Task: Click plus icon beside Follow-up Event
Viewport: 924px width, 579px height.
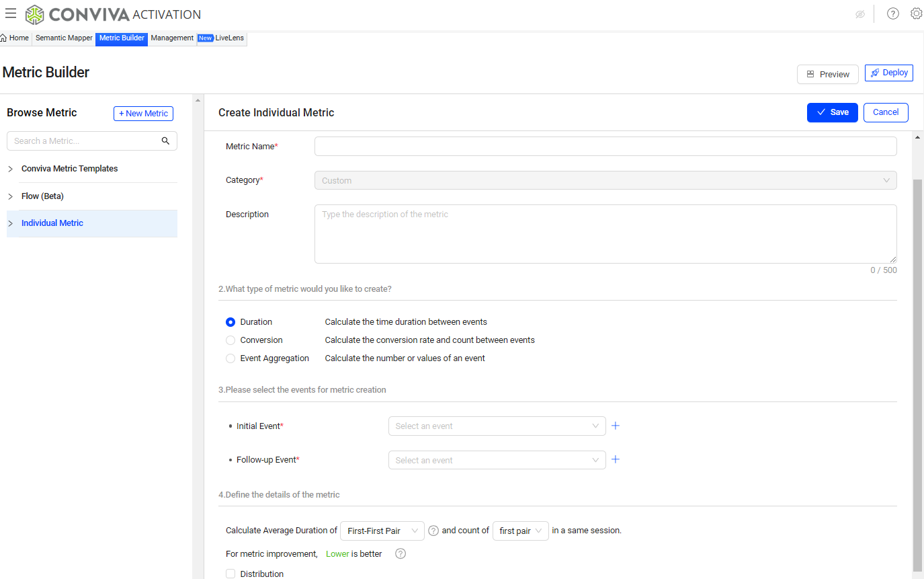Action: click(x=615, y=459)
